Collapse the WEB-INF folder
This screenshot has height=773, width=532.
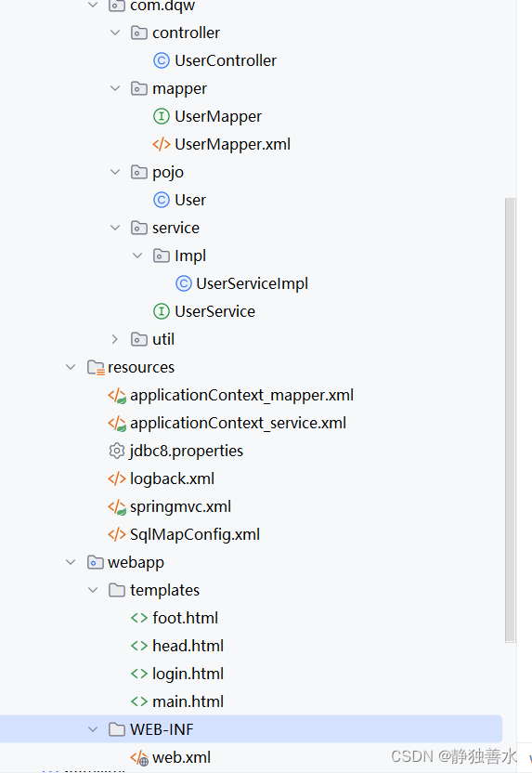[x=93, y=729]
